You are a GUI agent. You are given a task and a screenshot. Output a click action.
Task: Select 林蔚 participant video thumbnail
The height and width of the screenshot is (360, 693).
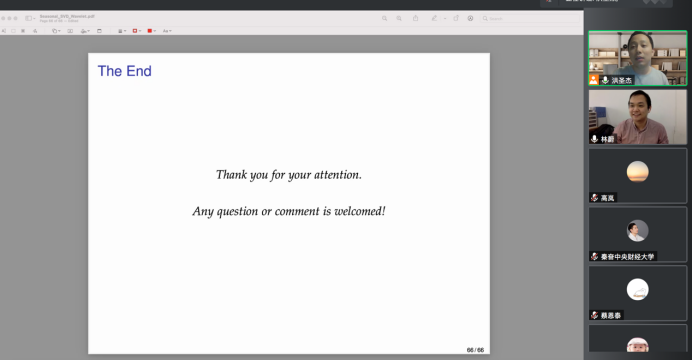tap(638, 117)
